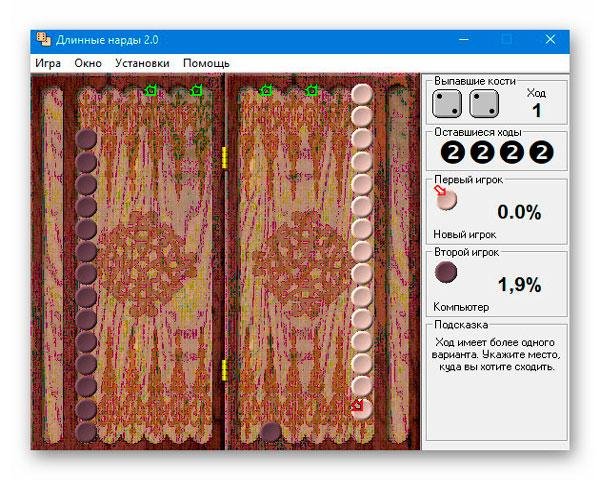Click the first remaining-move circle labeled 2
Viewport: 600px width, 480px height.
point(453,152)
